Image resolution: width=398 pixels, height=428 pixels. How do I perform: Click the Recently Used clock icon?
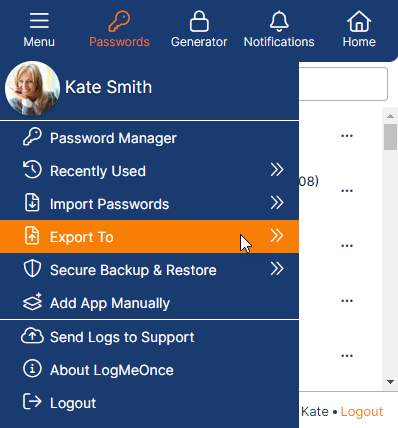(x=32, y=170)
